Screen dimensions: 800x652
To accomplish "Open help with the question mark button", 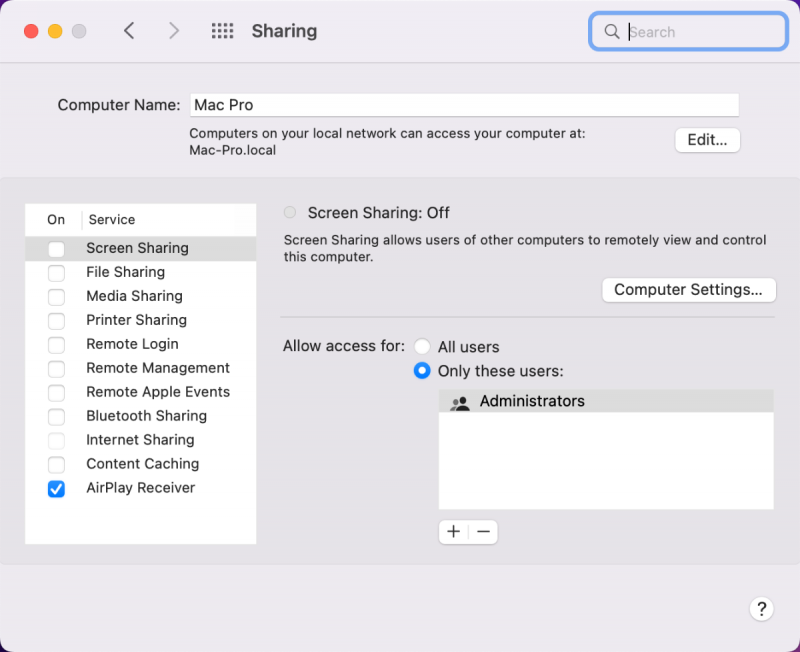I will point(760,608).
